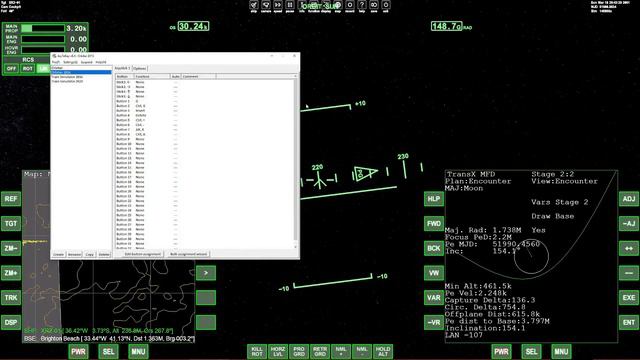Click VAR button on TransX MFD
Screen dimensions: 640x360
point(434,298)
